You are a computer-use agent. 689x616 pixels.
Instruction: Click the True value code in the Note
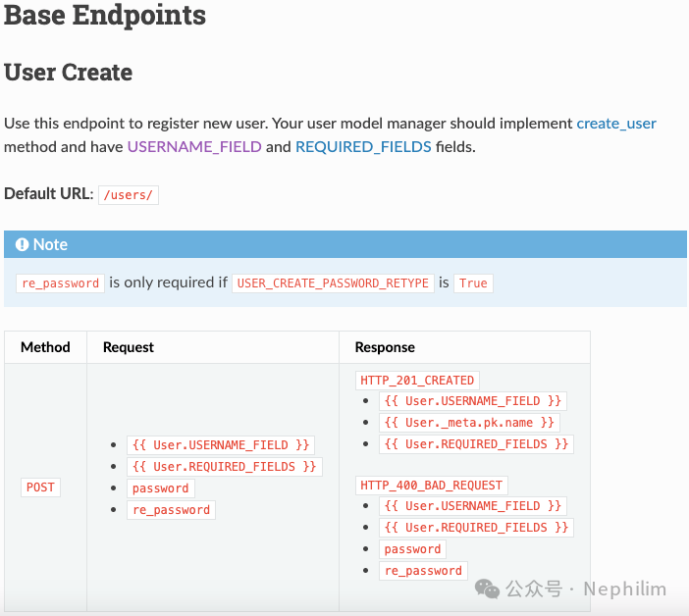473,283
